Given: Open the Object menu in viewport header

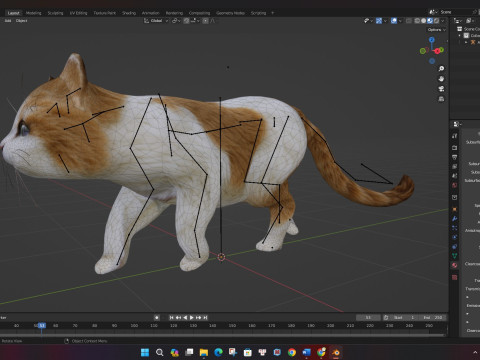Looking at the screenshot, I should pos(22,21).
